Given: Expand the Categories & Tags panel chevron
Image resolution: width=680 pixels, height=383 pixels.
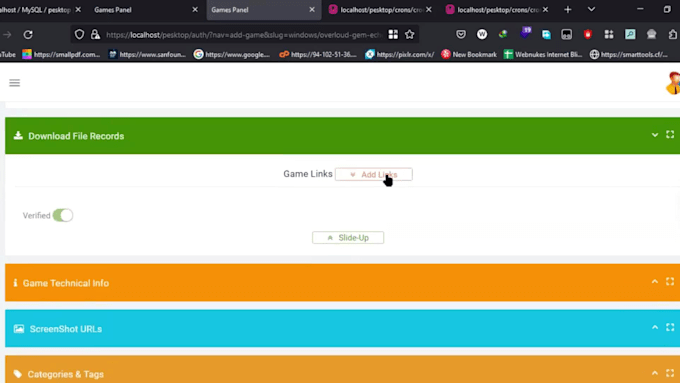Looking at the screenshot, I should [655, 373].
